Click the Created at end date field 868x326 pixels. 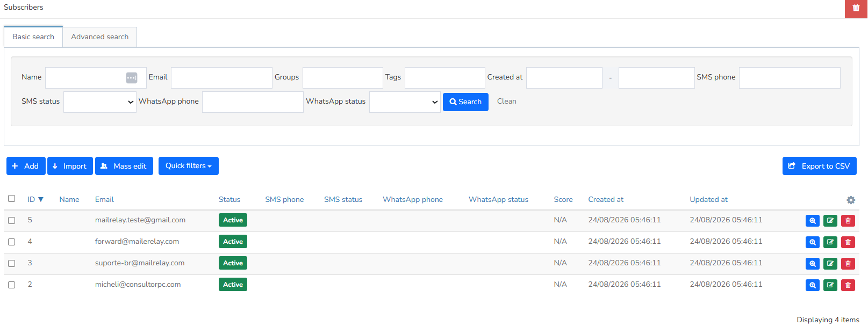click(657, 78)
